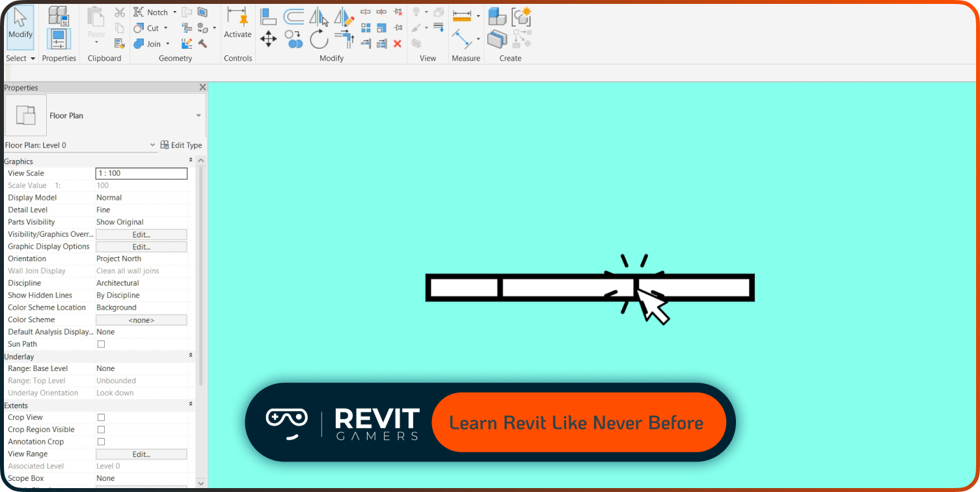Select the Split Element tool
This screenshot has width=980, height=492.
[x=365, y=12]
